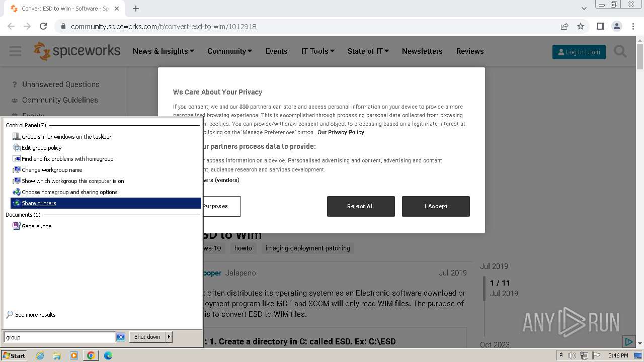The image size is (644, 362).
Task: Open the Chrome profile avatar
Action: coord(616,26)
